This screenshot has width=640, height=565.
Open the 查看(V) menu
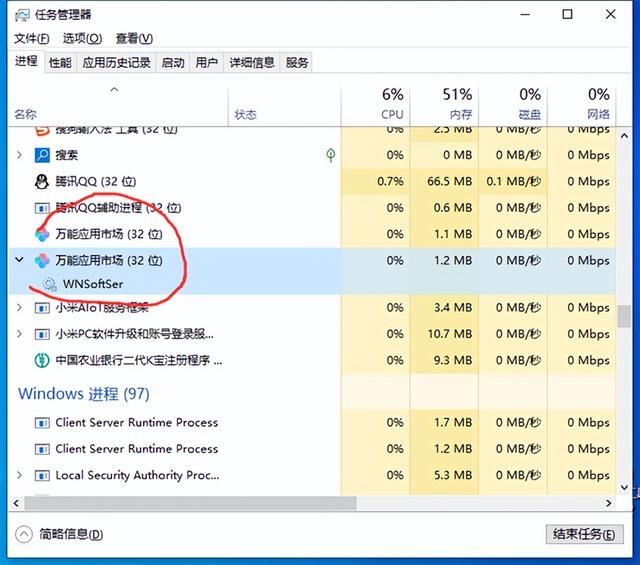pyautogui.click(x=133, y=38)
